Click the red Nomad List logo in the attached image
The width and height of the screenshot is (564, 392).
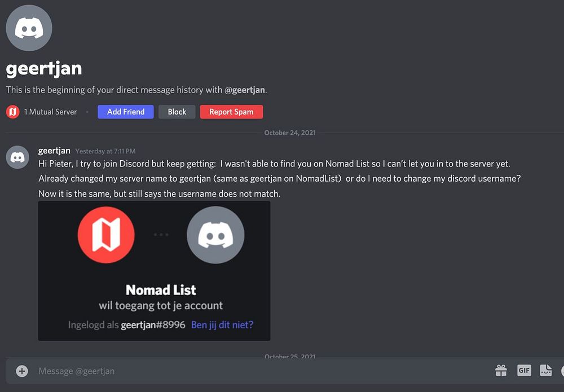coord(106,235)
